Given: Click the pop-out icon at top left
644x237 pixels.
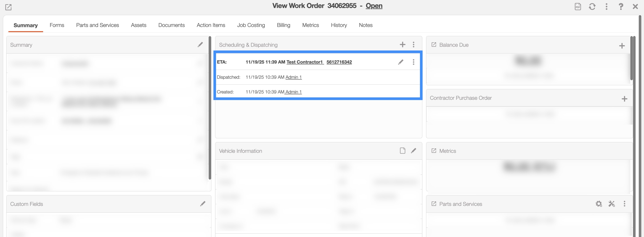Looking at the screenshot, I should (8, 7).
